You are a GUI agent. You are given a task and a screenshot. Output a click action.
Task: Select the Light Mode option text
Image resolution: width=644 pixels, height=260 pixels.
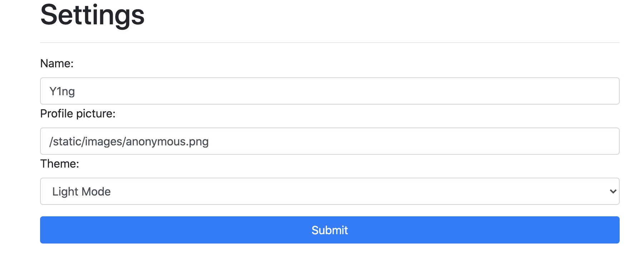(81, 192)
